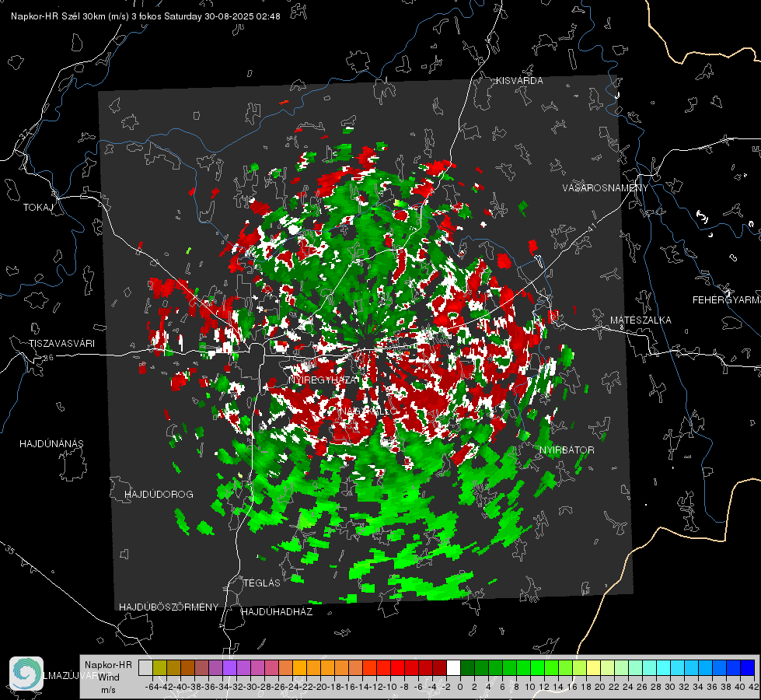Select the NYÍRBÁTOR town label
The height and width of the screenshot is (700, 761).
click(x=567, y=450)
